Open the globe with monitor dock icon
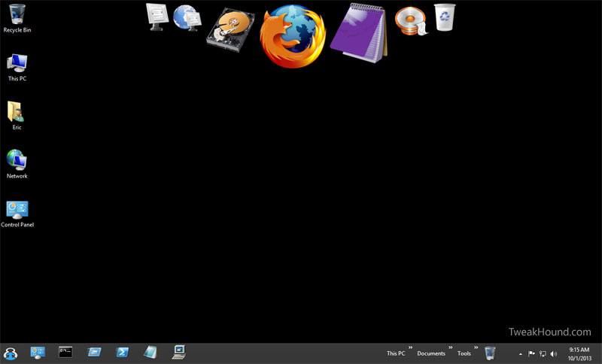Viewport: 602px width, 364px height. pyautogui.click(x=187, y=18)
